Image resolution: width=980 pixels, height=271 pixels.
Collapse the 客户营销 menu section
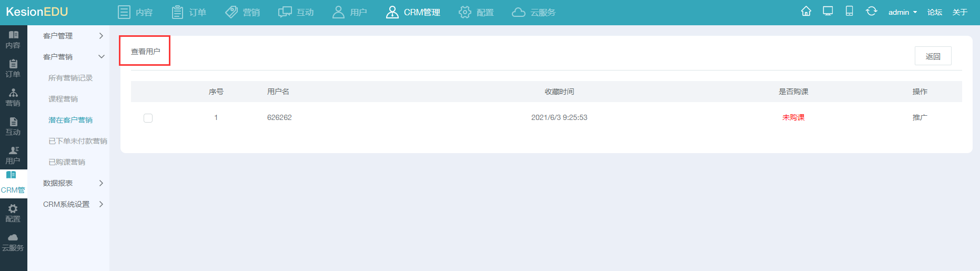(73, 57)
